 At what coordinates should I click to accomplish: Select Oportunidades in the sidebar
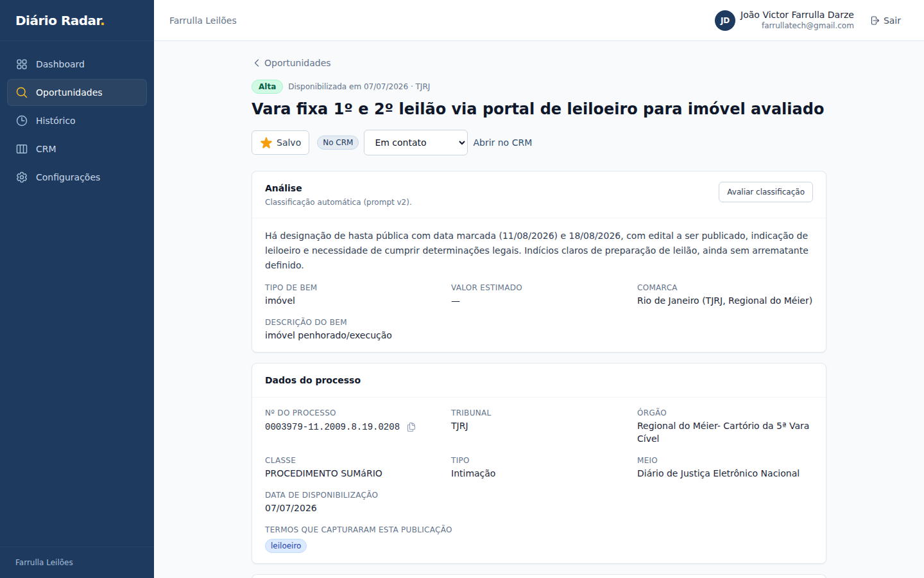click(x=77, y=92)
